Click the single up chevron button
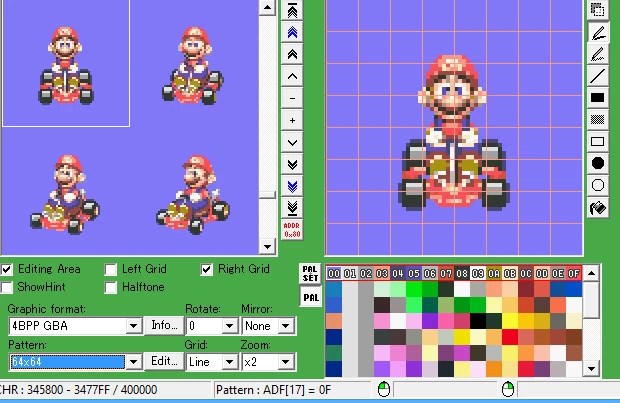 292,76
